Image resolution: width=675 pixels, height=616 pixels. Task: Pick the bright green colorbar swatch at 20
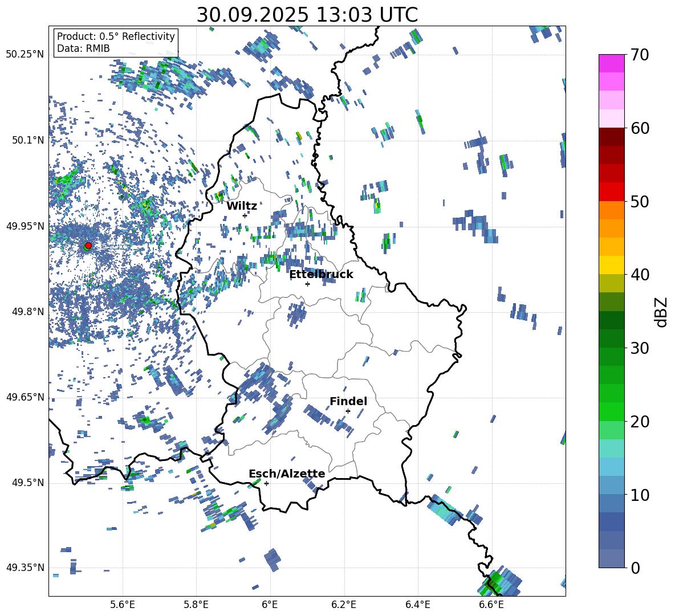pos(612,411)
